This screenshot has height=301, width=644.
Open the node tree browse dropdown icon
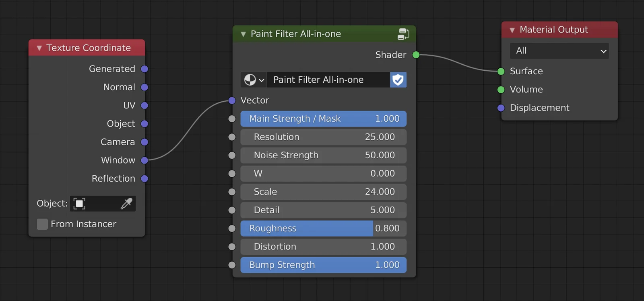(x=254, y=80)
